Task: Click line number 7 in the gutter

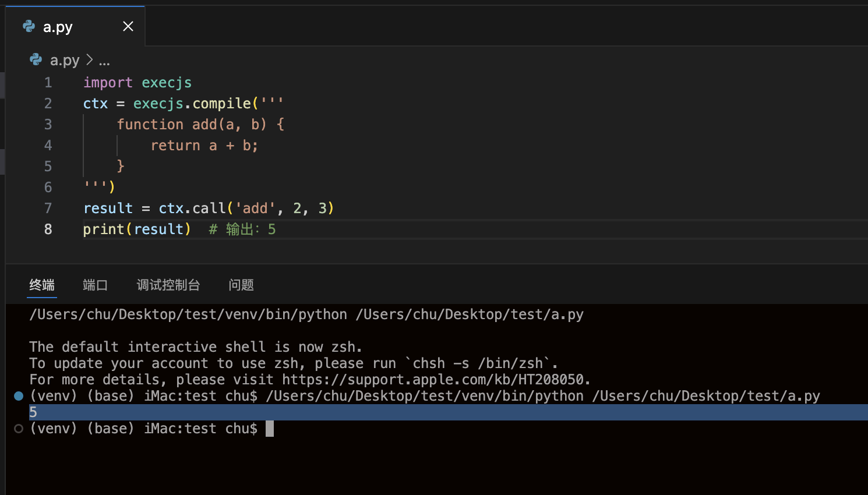Action: pyautogui.click(x=48, y=208)
